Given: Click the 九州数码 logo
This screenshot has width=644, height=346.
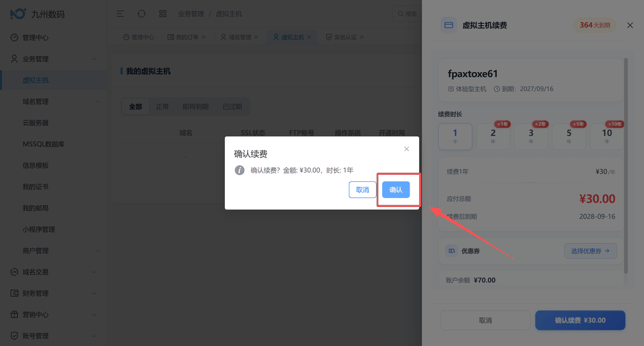Looking at the screenshot, I should pyautogui.click(x=38, y=14).
